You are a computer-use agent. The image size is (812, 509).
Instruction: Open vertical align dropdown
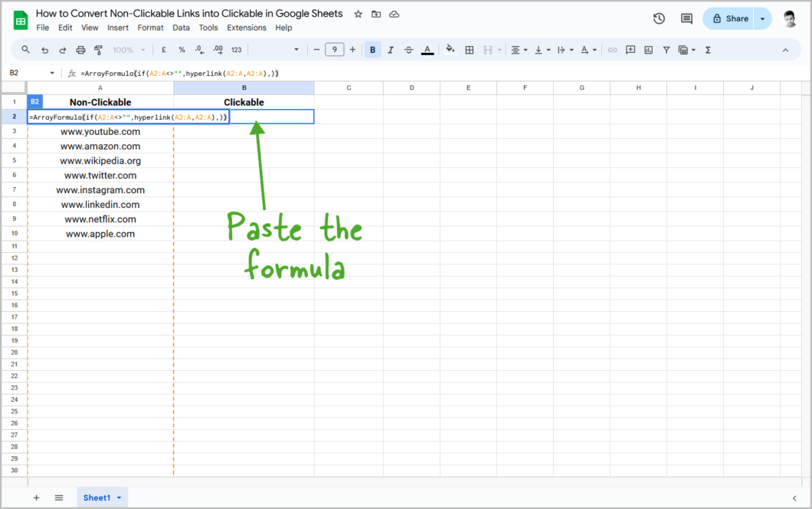[x=542, y=50]
